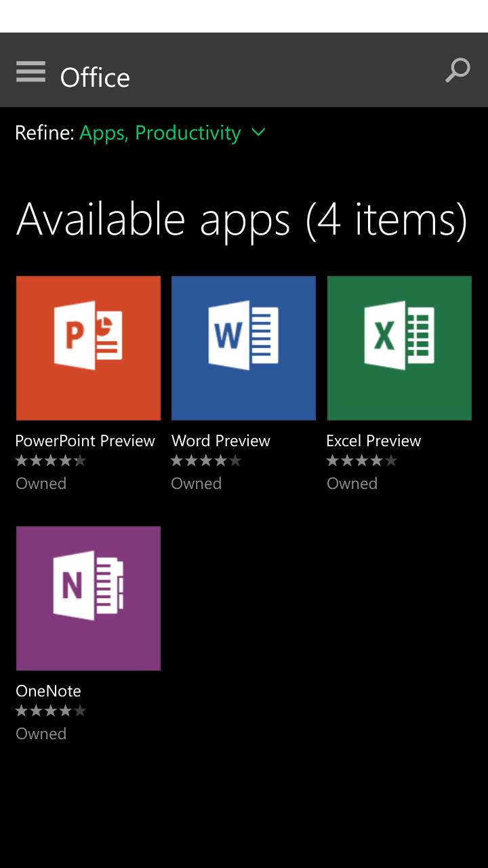The width and height of the screenshot is (488, 868).
Task: Select the Apps, Productivity filter
Action: [160, 133]
